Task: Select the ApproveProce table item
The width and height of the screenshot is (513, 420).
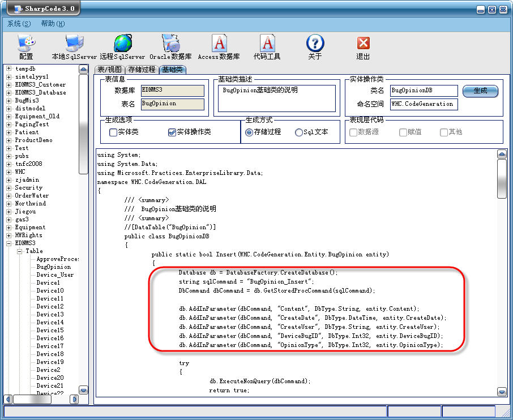Action: coord(58,259)
